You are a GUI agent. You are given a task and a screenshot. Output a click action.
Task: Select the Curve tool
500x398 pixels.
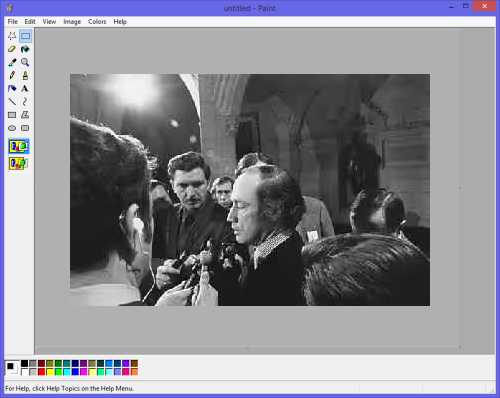pos(25,102)
